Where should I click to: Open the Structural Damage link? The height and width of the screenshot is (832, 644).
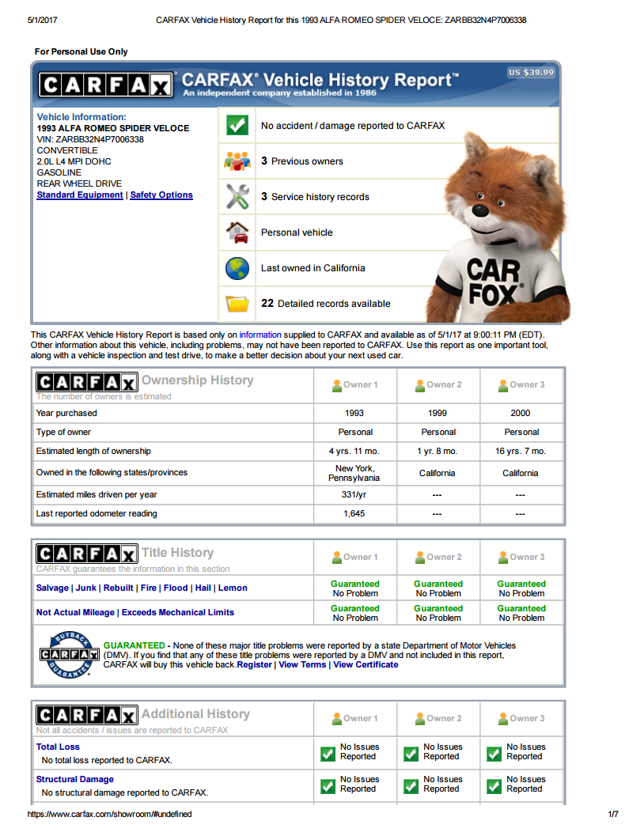(x=75, y=779)
